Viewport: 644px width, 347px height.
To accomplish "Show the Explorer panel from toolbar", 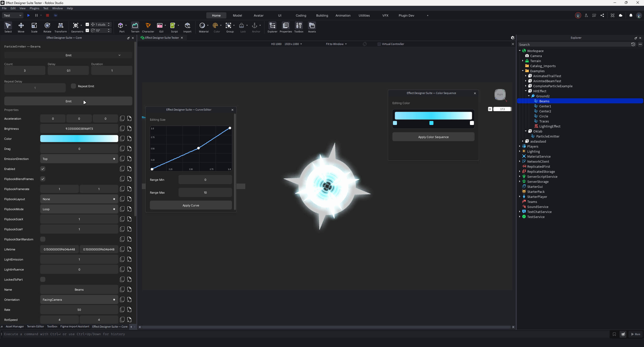I will click(272, 27).
